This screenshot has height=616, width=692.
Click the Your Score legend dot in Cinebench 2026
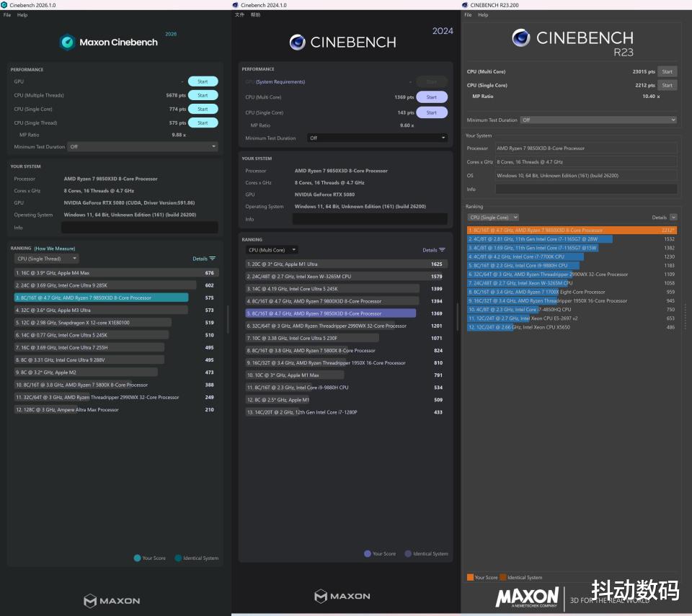pyautogui.click(x=137, y=558)
